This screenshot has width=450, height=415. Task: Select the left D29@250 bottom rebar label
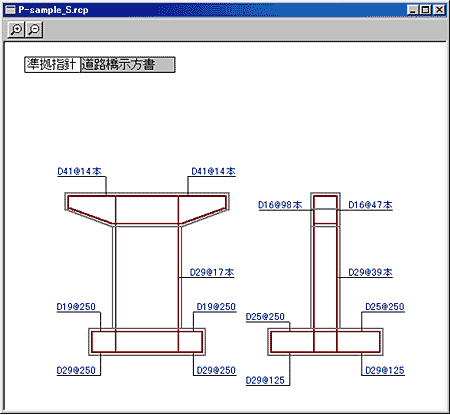coord(76,370)
